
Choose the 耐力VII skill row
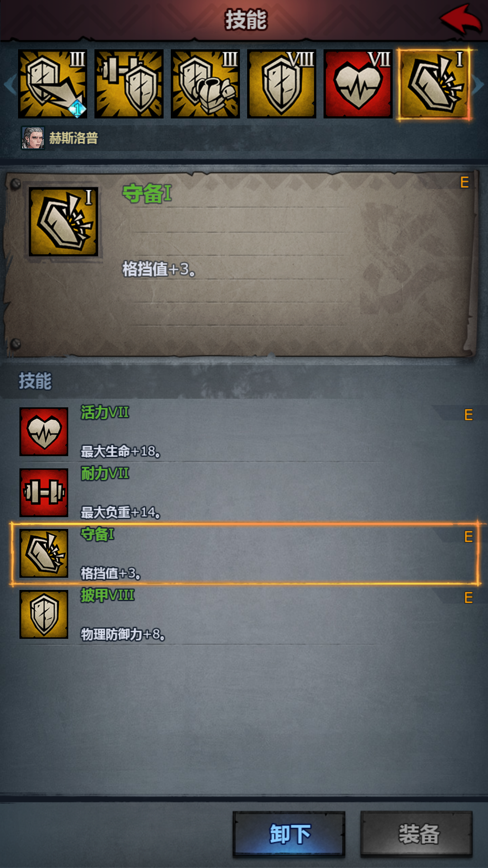[244, 492]
